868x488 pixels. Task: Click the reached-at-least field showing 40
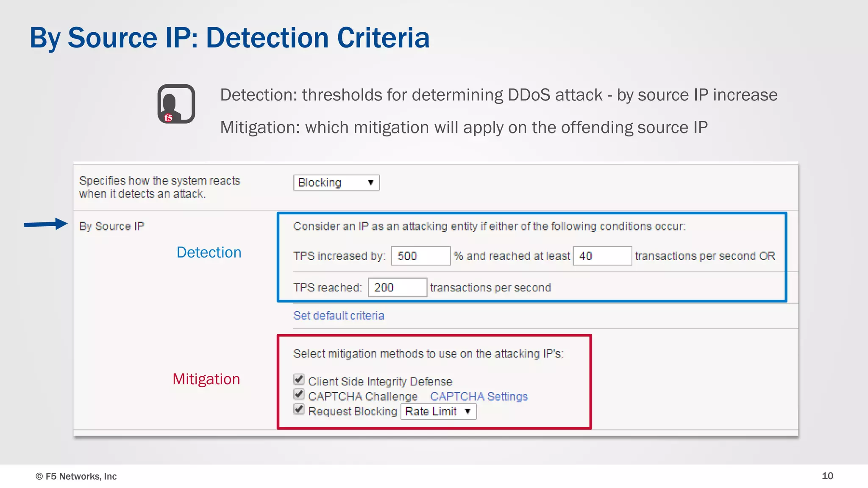(x=602, y=256)
